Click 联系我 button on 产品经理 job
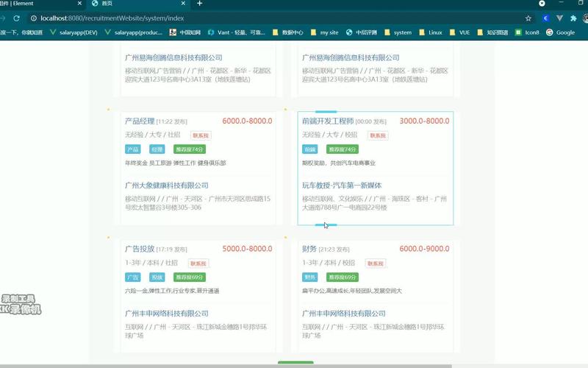The image size is (588, 368). [200, 135]
